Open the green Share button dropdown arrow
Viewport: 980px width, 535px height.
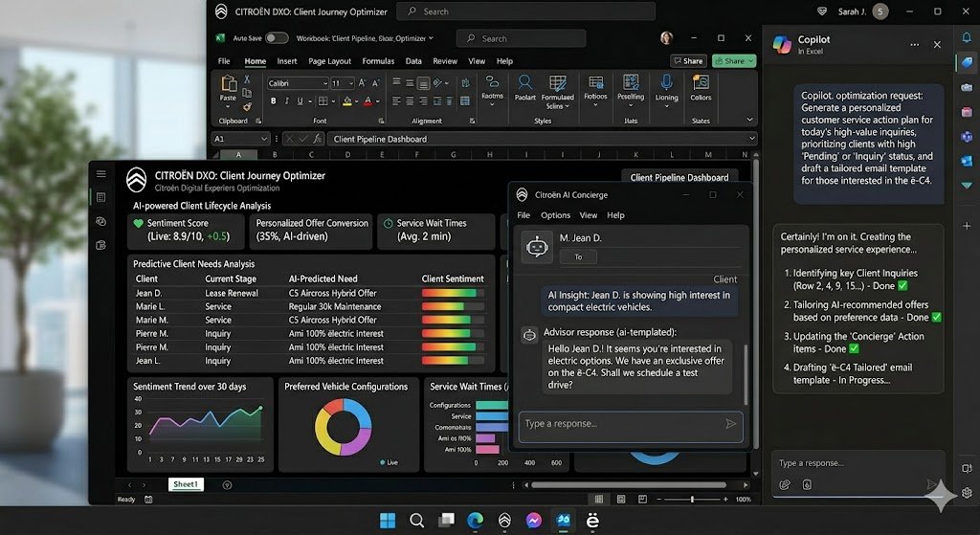(750, 60)
